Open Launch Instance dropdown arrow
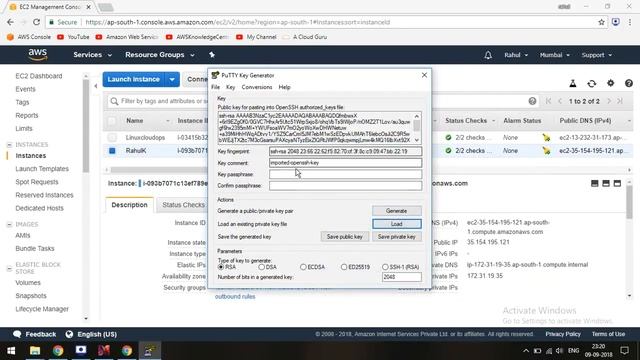The height and width of the screenshot is (360, 640). [x=172, y=79]
